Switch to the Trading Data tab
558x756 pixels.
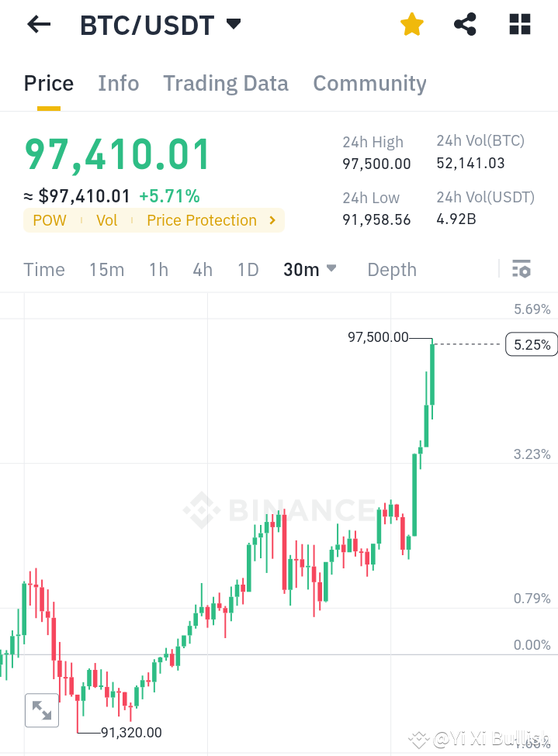225,83
